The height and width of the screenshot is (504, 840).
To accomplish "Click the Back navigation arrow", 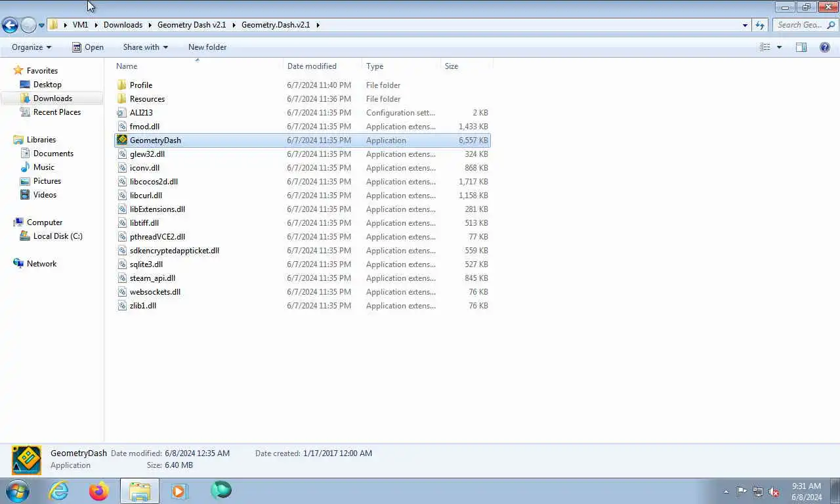I will coord(10,25).
